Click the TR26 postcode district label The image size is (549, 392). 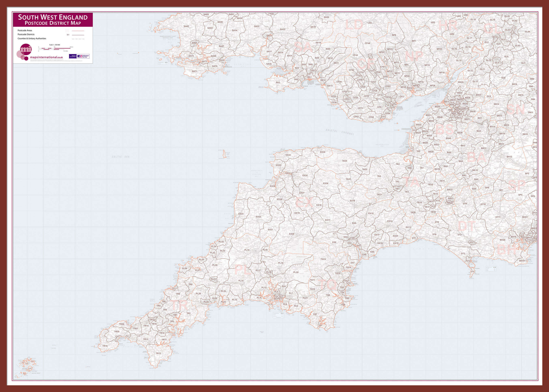121,324
